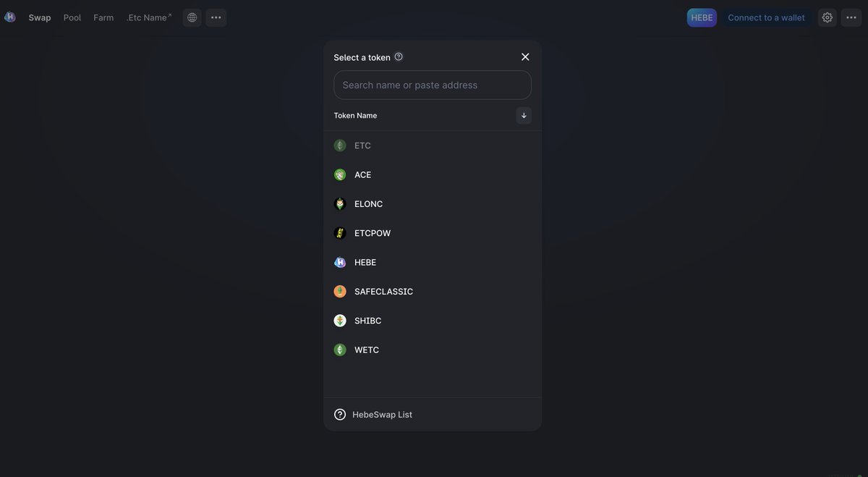868x477 pixels.
Task: Select SAFECLASSIC token name text
Action: tap(383, 292)
